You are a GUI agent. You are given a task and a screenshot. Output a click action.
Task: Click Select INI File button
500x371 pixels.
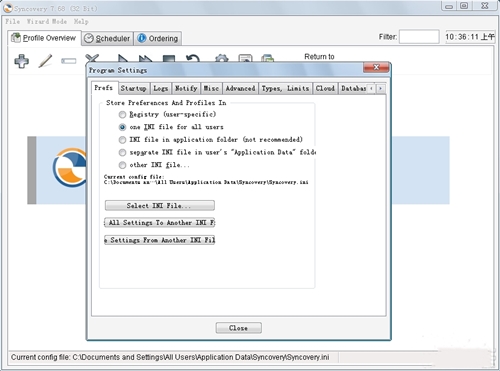pos(160,205)
